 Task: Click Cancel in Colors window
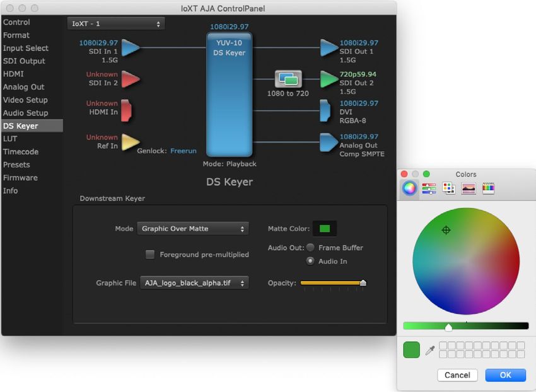(x=457, y=375)
